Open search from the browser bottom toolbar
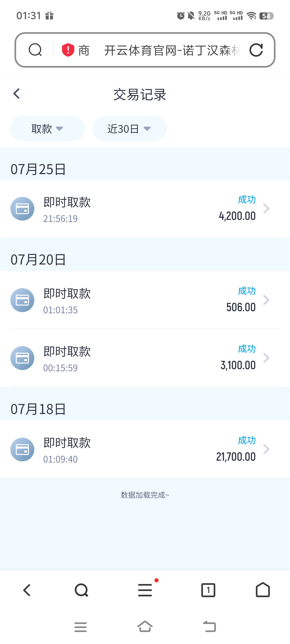 tap(81, 590)
